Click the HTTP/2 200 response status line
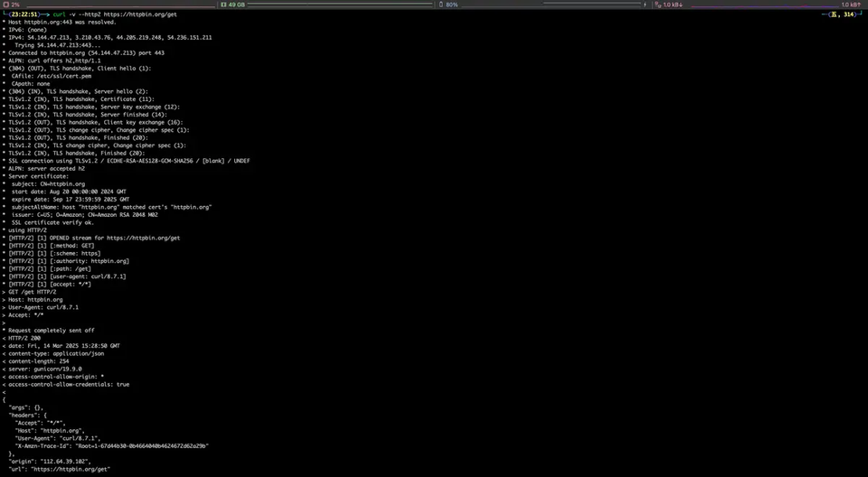 (24, 338)
